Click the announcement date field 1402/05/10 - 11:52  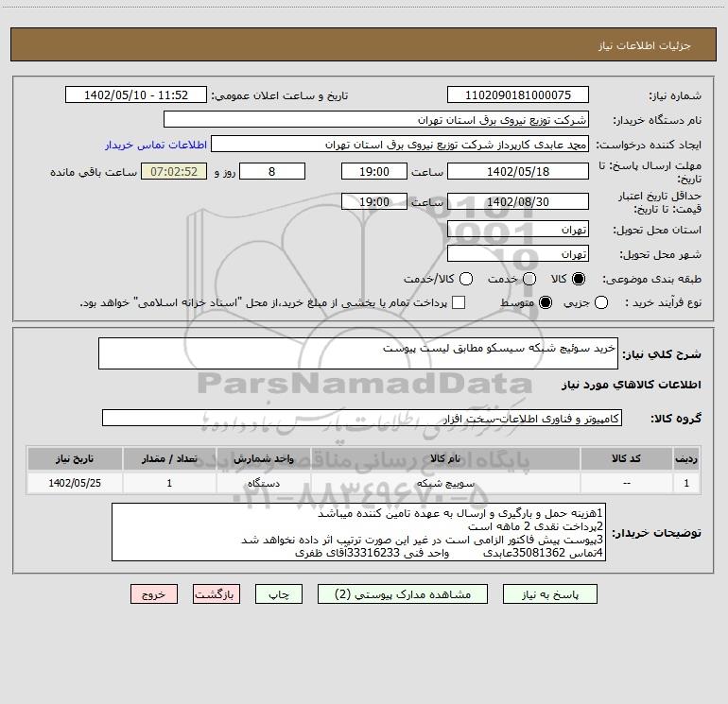tap(136, 95)
